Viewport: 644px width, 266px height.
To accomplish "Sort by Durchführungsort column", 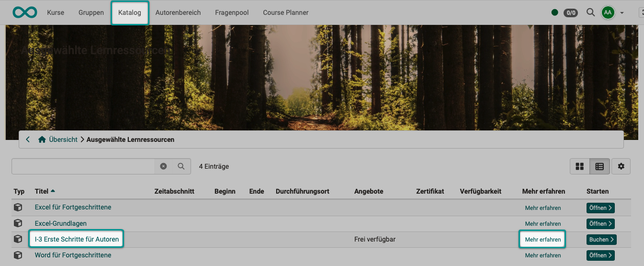I will coord(303,191).
